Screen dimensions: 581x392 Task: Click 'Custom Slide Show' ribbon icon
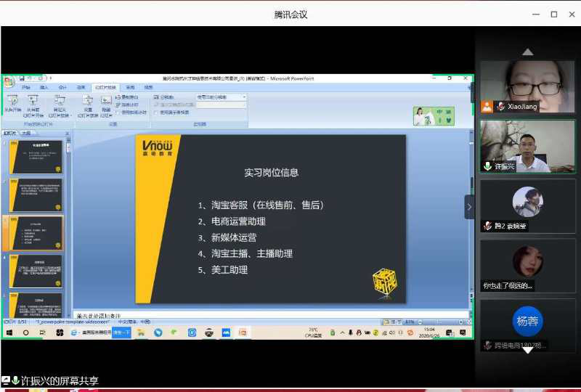(60, 104)
